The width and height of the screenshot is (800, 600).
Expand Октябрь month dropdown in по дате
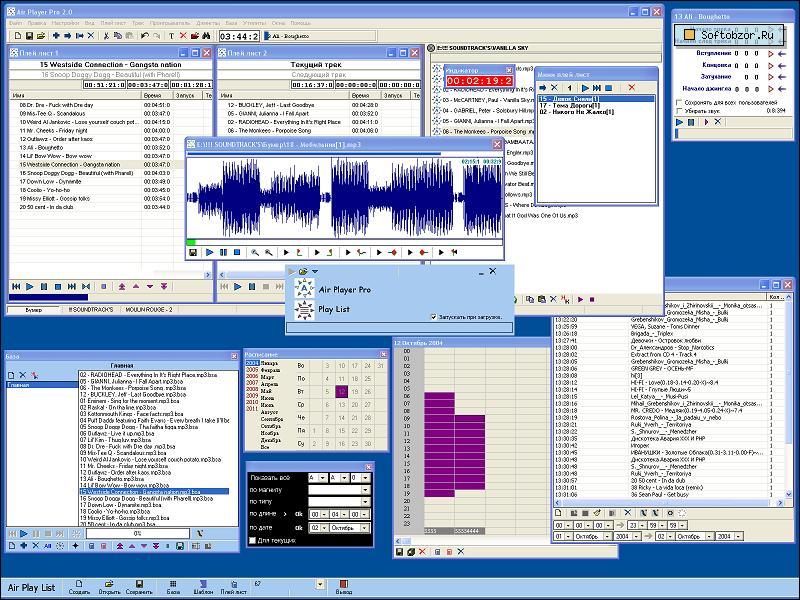[365, 528]
